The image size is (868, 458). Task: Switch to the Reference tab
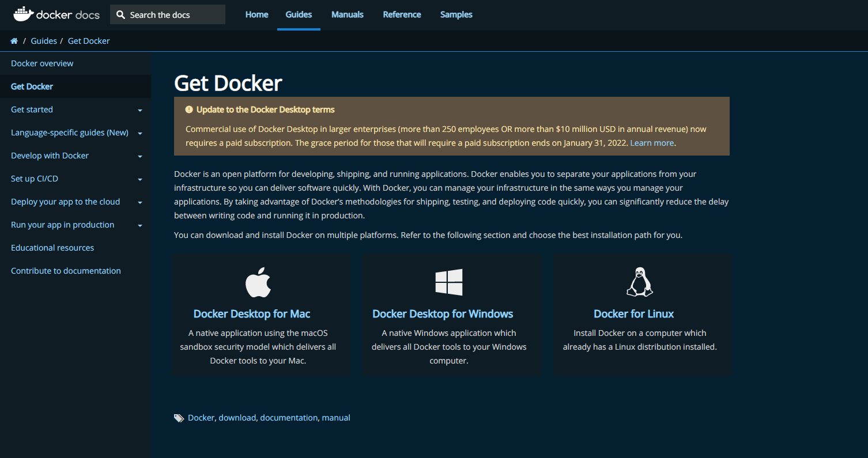pyautogui.click(x=402, y=14)
